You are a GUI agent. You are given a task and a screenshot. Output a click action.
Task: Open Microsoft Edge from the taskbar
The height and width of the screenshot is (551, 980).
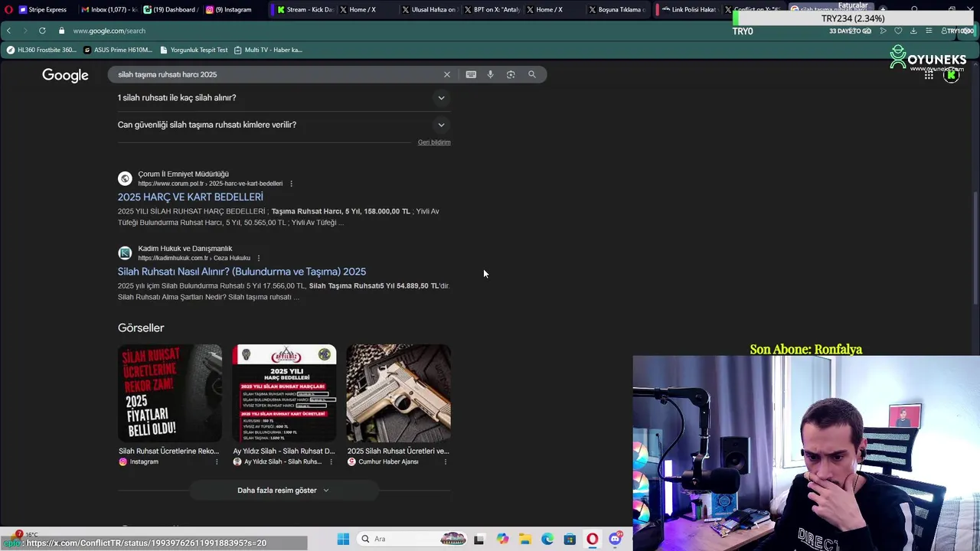(547, 539)
